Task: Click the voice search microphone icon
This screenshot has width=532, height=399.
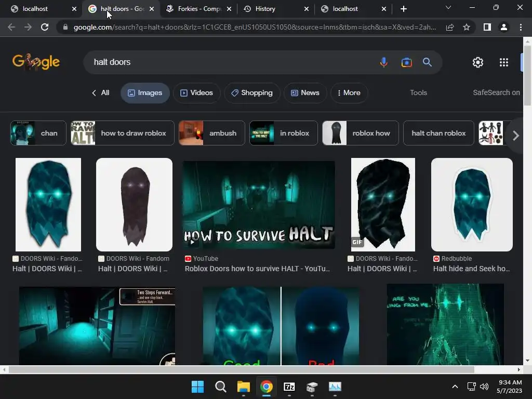Action: [x=384, y=62]
